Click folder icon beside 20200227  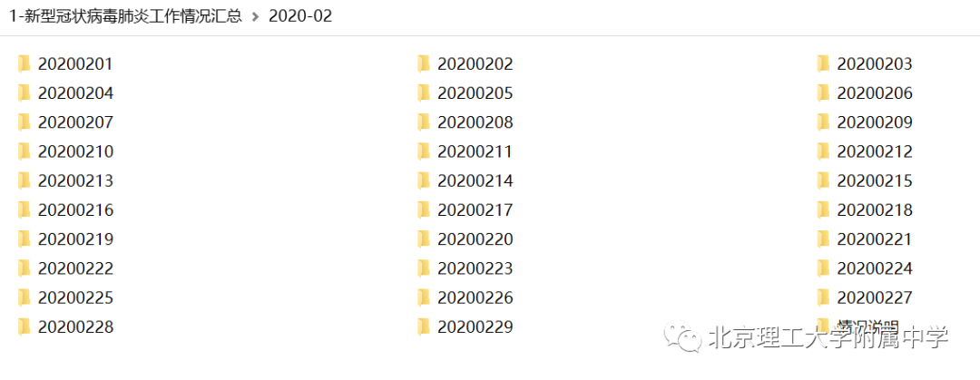pyautogui.click(x=823, y=297)
